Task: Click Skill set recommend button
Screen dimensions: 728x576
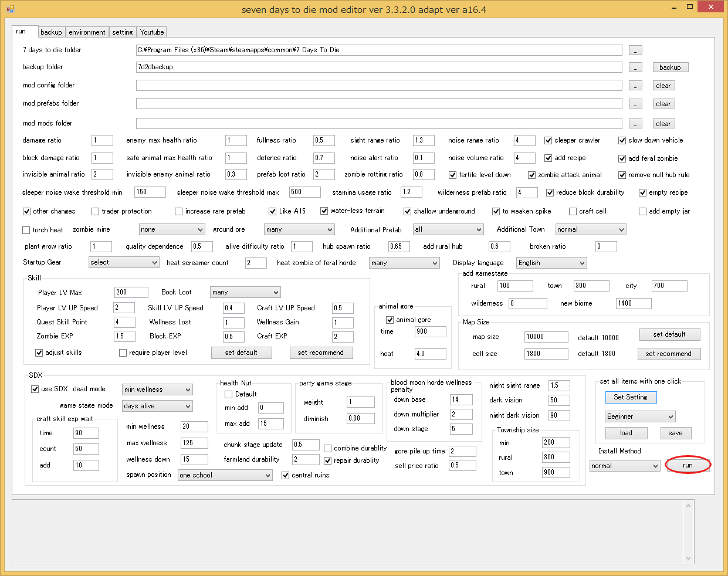Action: click(321, 353)
